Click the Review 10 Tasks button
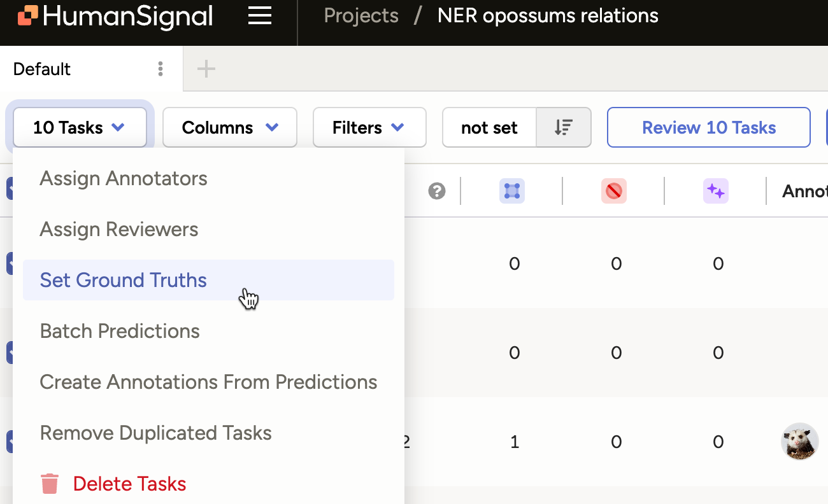Image resolution: width=828 pixels, height=504 pixels. 708,127
